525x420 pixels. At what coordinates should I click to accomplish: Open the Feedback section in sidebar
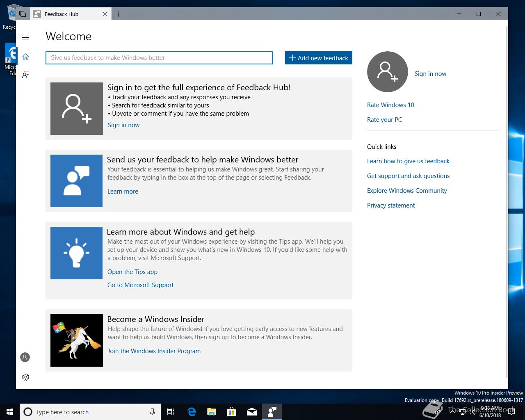tap(25, 74)
